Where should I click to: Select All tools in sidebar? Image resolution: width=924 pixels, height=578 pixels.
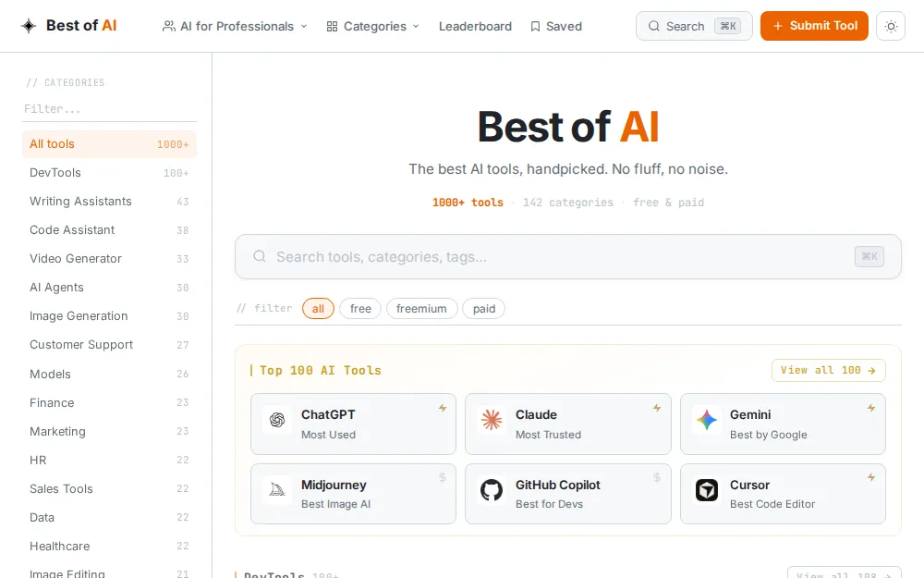(x=109, y=144)
